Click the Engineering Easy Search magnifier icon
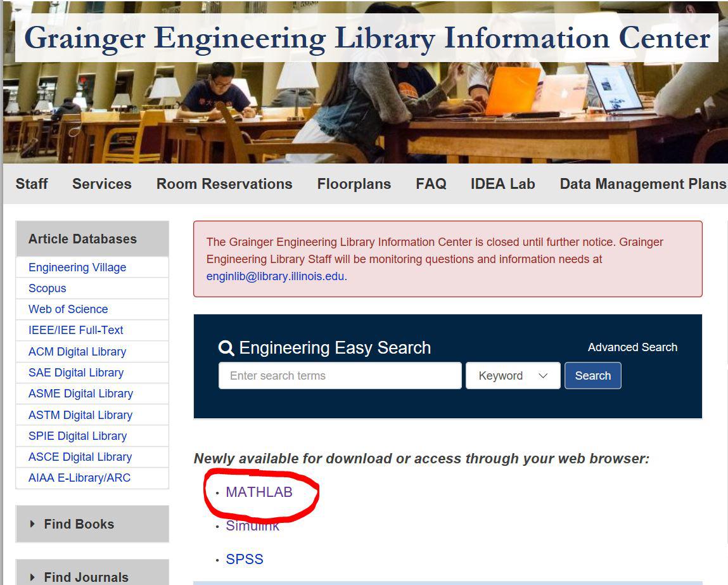The image size is (728, 585). coord(226,348)
